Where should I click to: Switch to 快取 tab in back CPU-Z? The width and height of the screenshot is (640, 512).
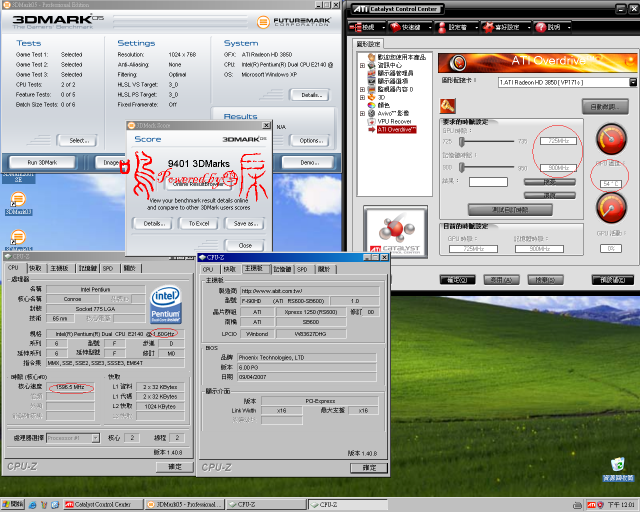tap(35, 268)
